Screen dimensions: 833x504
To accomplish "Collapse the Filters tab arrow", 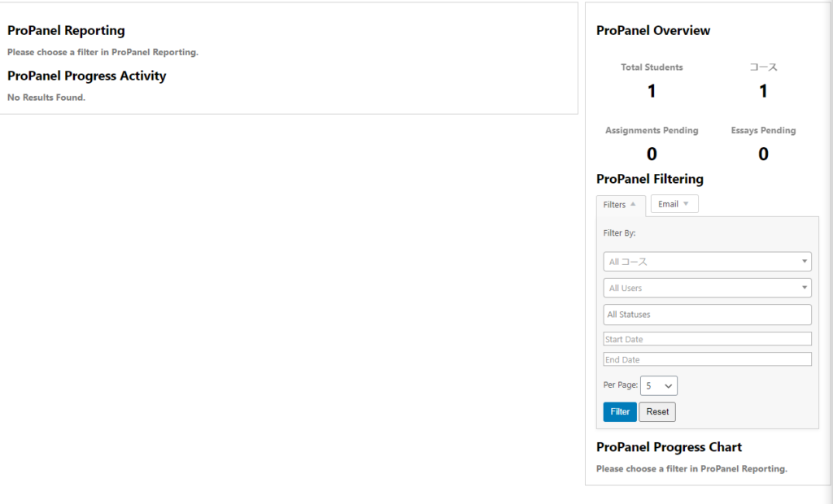I will tap(633, 204).
